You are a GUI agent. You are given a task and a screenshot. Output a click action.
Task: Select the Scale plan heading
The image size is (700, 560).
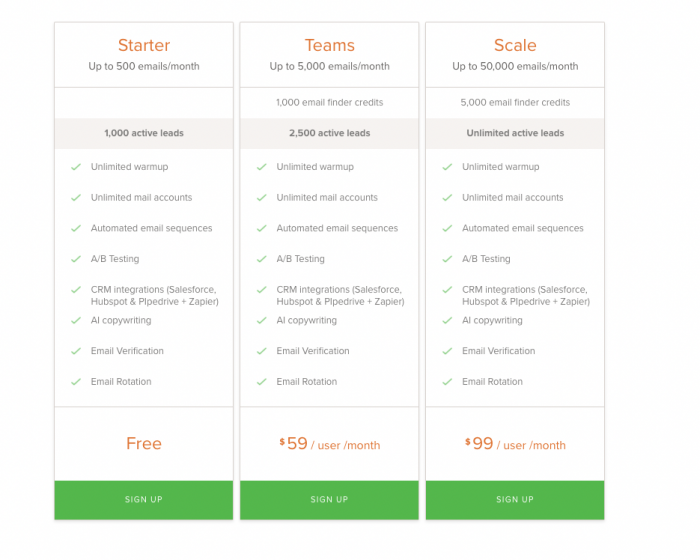click(515, 45)
